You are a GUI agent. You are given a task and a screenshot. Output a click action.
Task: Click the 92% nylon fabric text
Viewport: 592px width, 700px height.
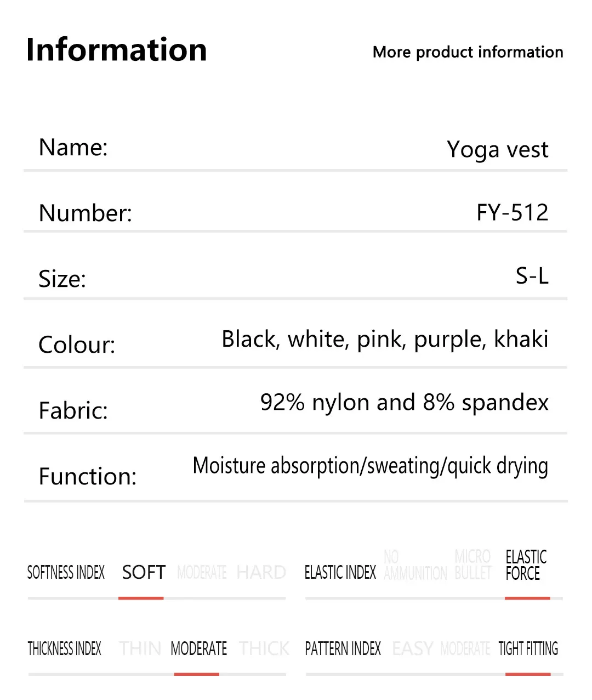404,402
